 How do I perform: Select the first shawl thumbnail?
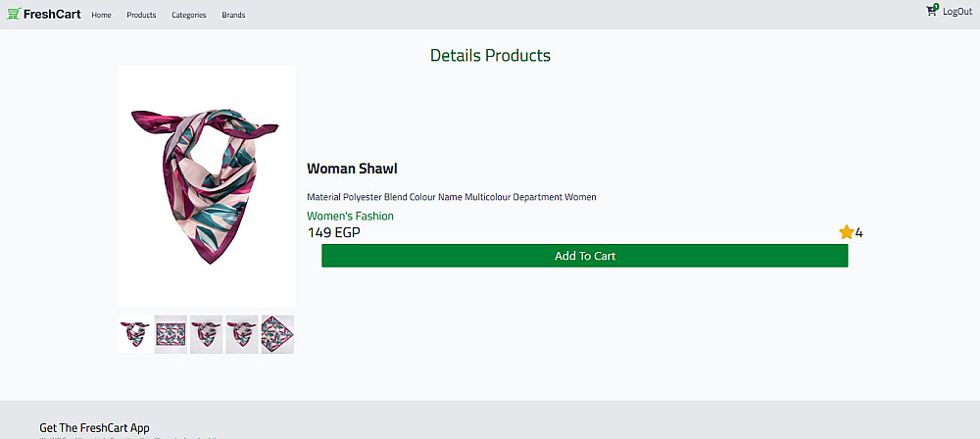(134, 334)
